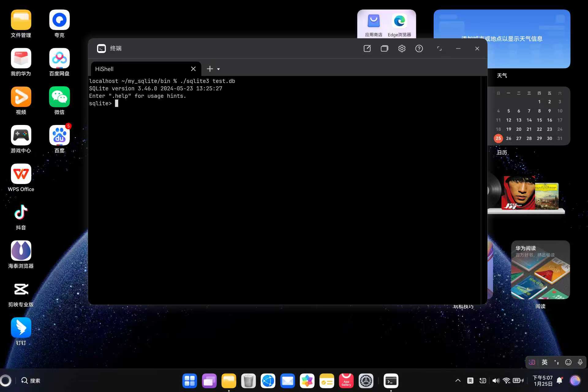This screenshot has width=588, height=392.
Task: Expand the system tray hidden icons chevron
Action: tap(458, 380)
